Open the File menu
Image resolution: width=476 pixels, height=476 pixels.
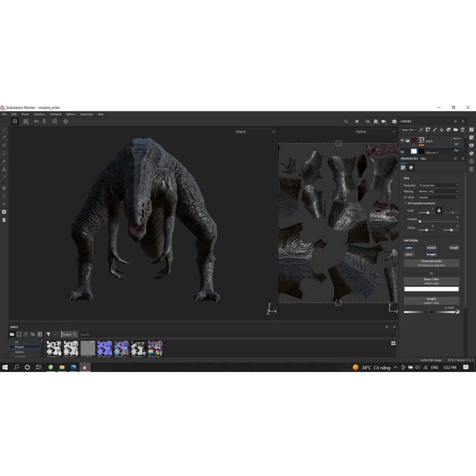[x=4, y=114]
